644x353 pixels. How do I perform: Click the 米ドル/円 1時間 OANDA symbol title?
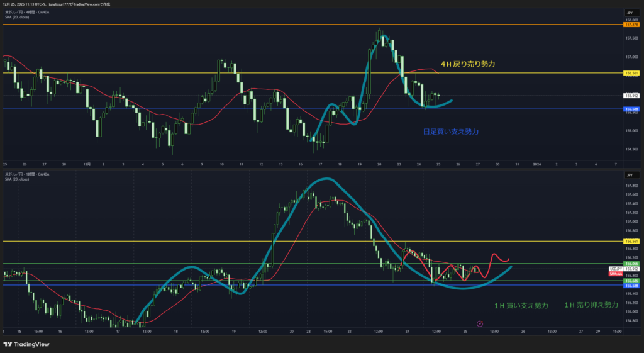pyautogui.click(x=30, y=174)
